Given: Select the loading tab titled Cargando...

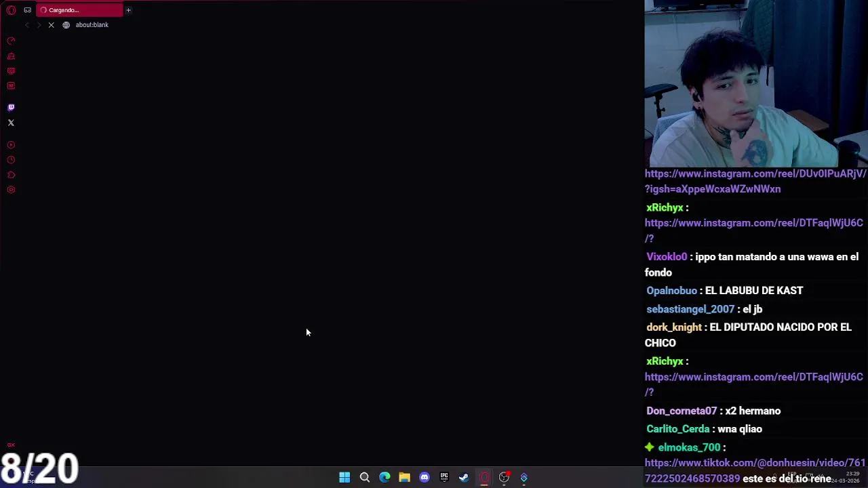Looking at the screenshot, I should click(x=80, y=10).
